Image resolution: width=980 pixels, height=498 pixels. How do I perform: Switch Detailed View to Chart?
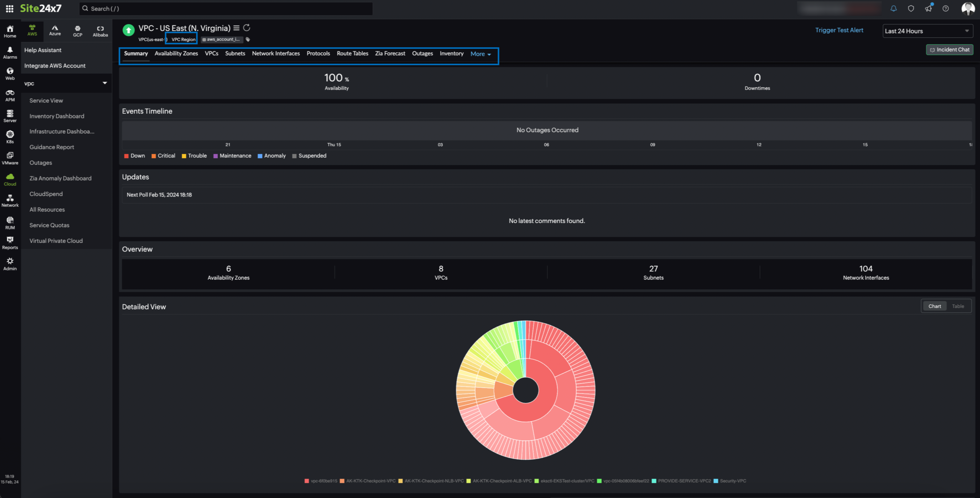934,306
